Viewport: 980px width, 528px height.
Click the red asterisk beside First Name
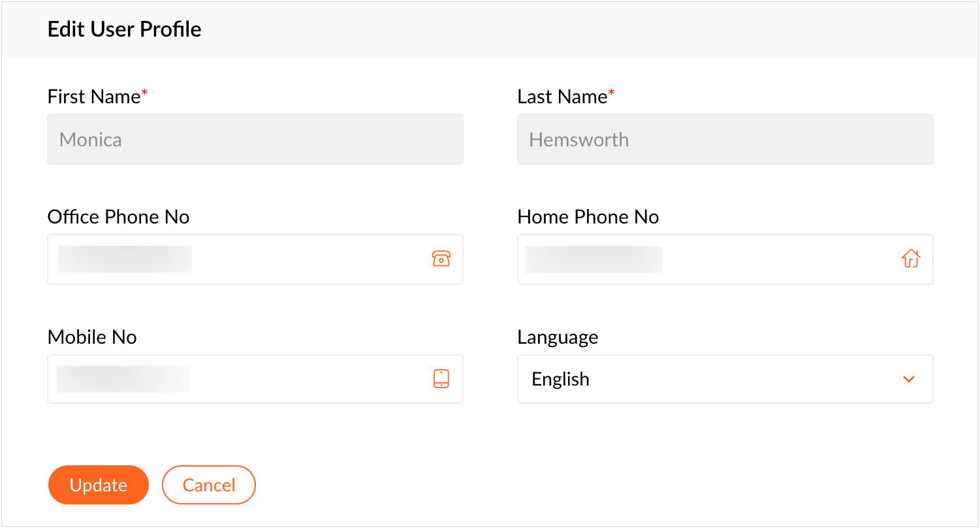(145, 93)
